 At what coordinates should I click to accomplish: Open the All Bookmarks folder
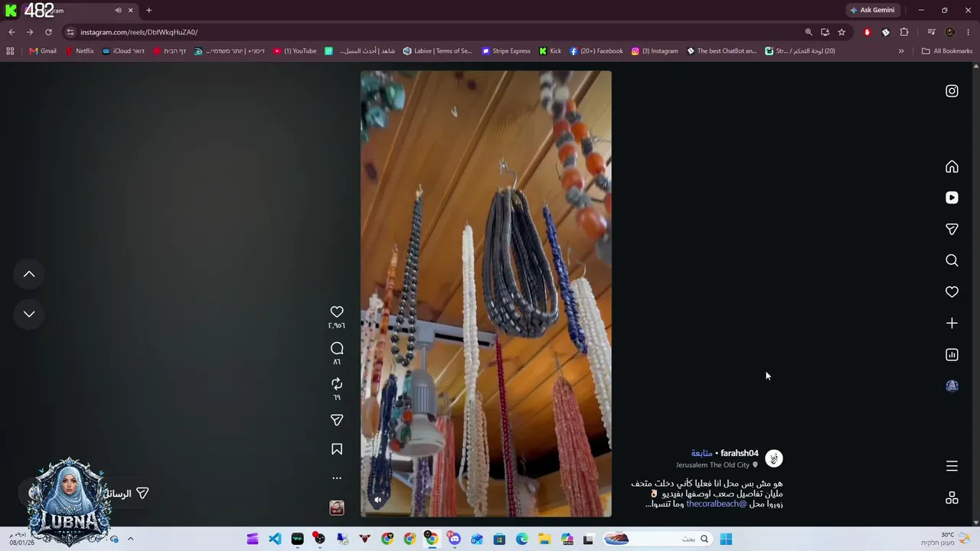[x=947, y=51]
